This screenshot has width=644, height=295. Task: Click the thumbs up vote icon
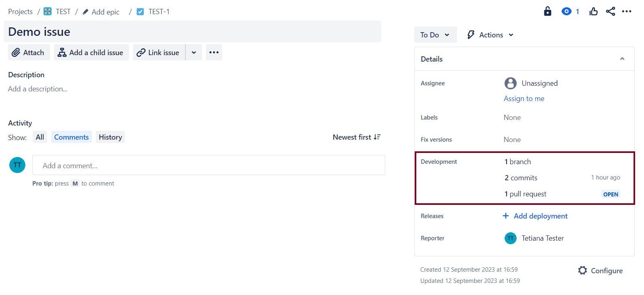click(x=593, y=11)
